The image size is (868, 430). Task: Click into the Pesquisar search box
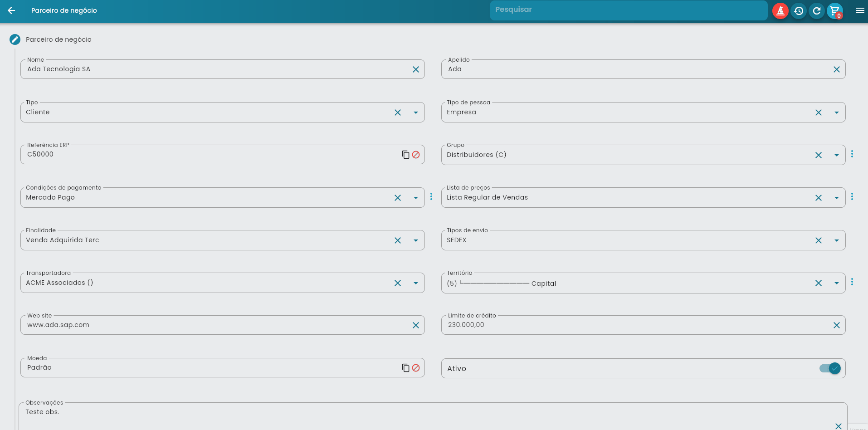(x=628, y=10)
